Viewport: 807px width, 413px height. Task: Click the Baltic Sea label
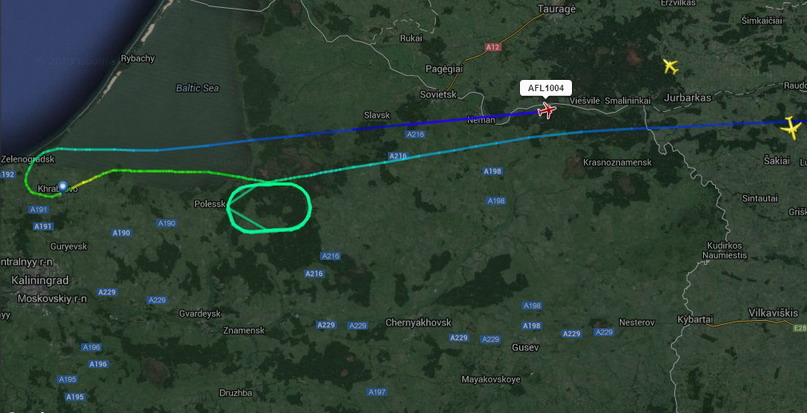[x=198, y=88]
